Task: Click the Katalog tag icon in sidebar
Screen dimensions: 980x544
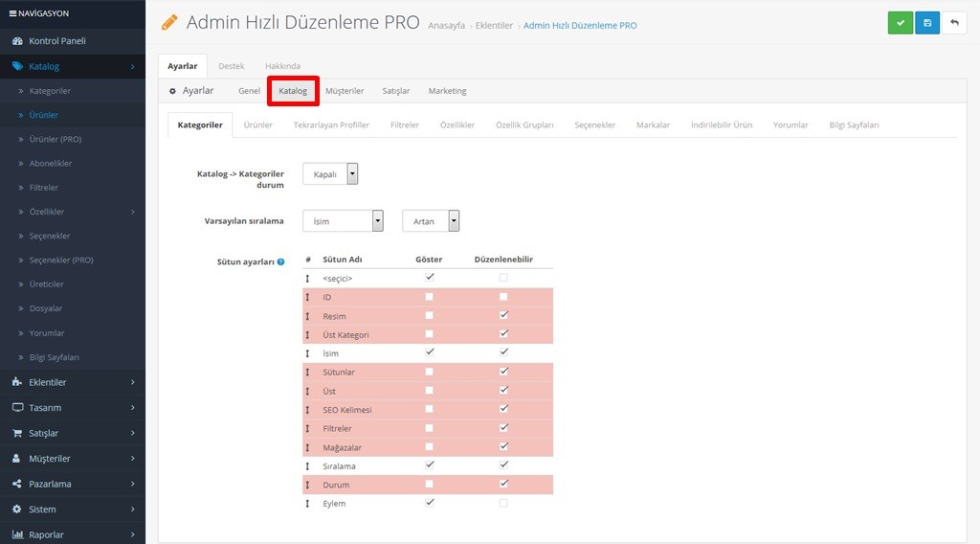Action: 17,66
